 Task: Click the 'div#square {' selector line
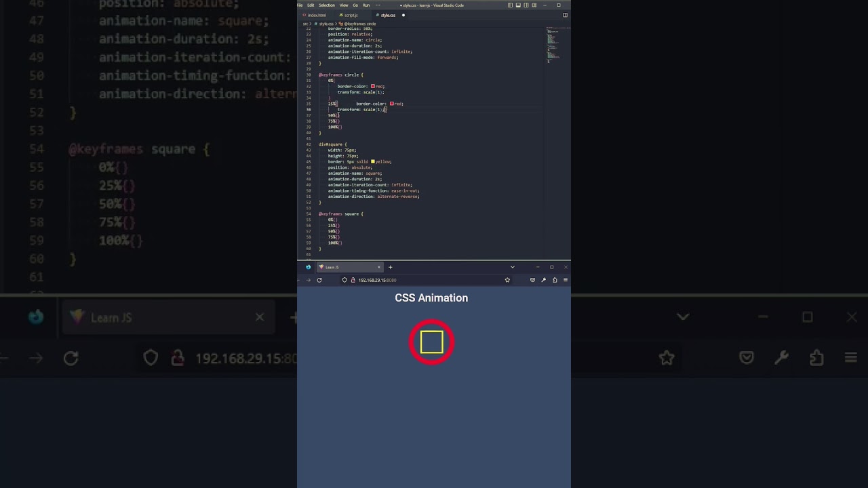[x=332, y=144]
